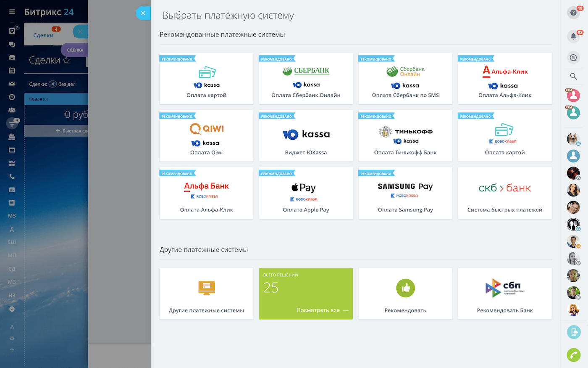This screenshot has width=588, height=368.
Task: Switch to the Сделки tab
Action: point(43,35)
